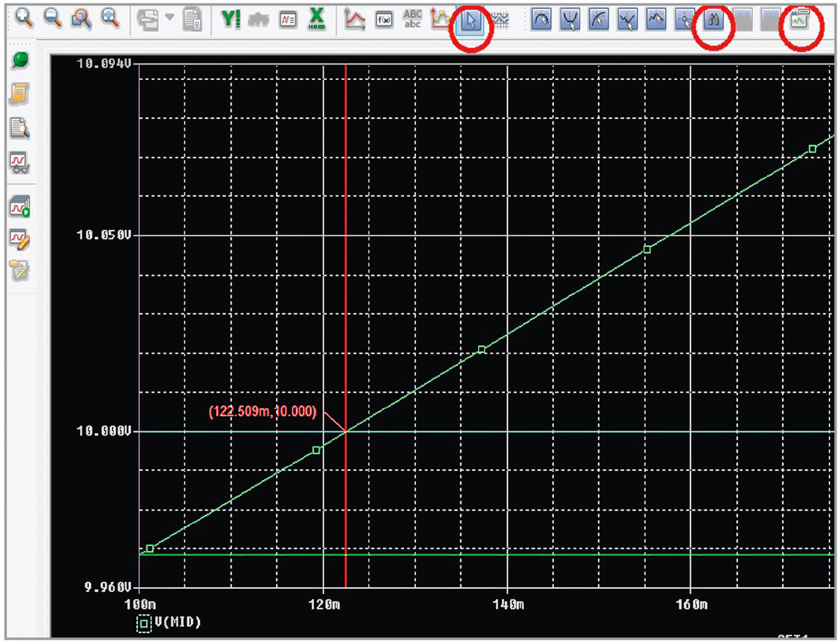
Task: Select the Zoom Area tool
Action: [x=81, y=18]
